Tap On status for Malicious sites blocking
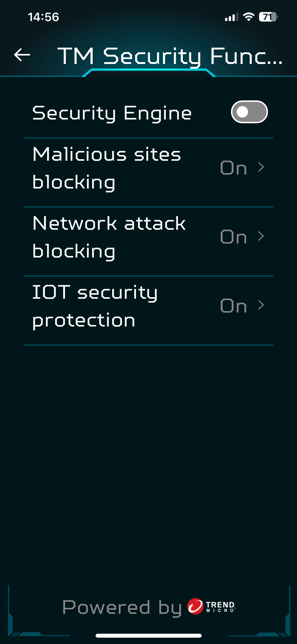The height and width of the screenshot is (644, 297). pos(233,168)
